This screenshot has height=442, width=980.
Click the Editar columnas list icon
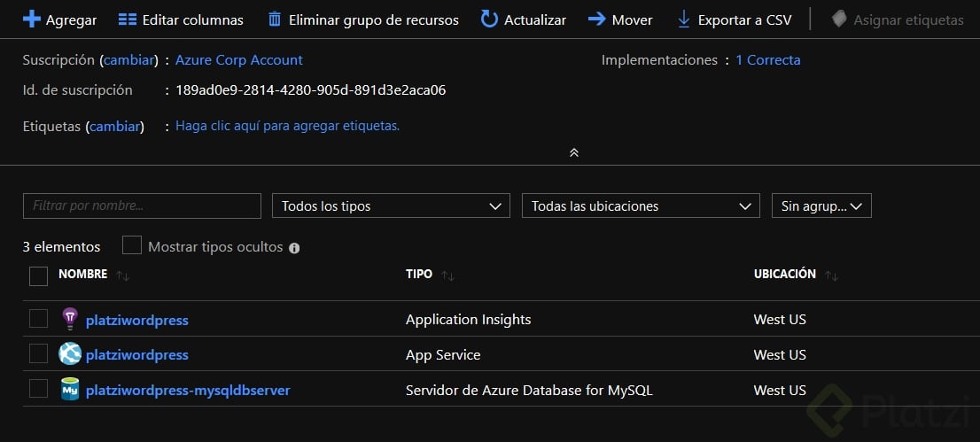coord(128,19)
